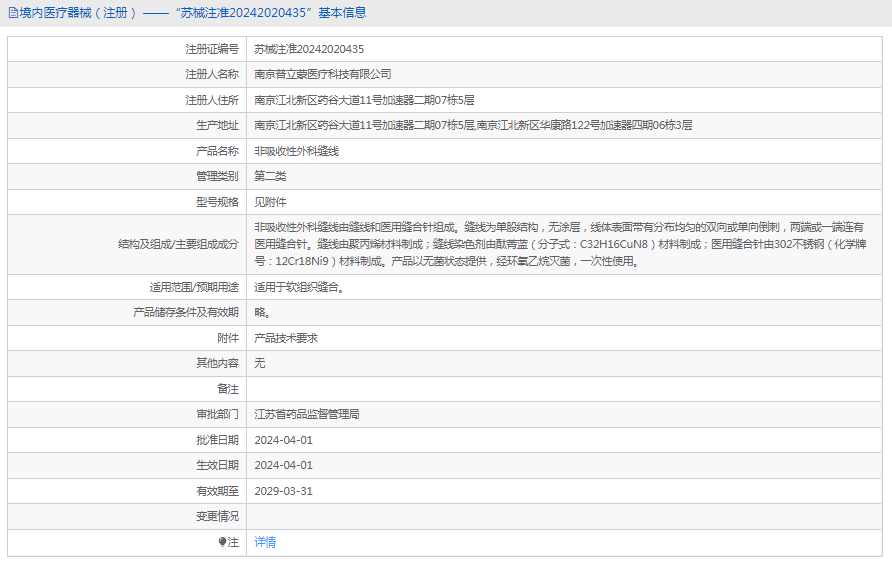The height and width of the screenshot is (563, 892).
Task: Click the label 审批部门
Action: (x=217, y=414)
